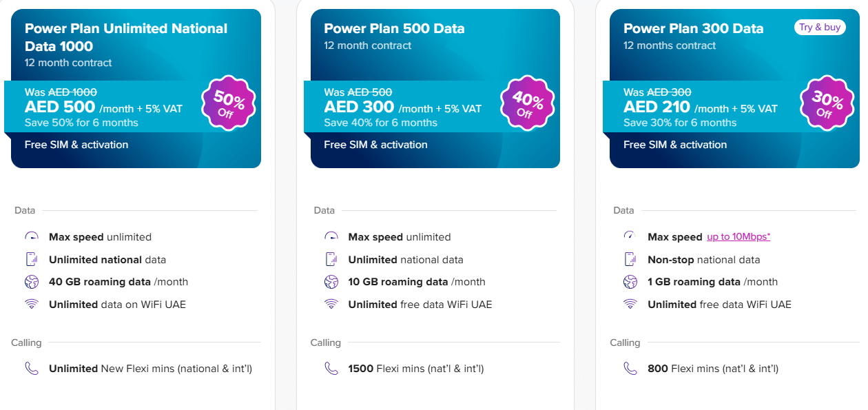Screen dimensions: 868x410
Task: Click the speedometer icon in the Power Plan 300 card
Action: tap(630, 236)
